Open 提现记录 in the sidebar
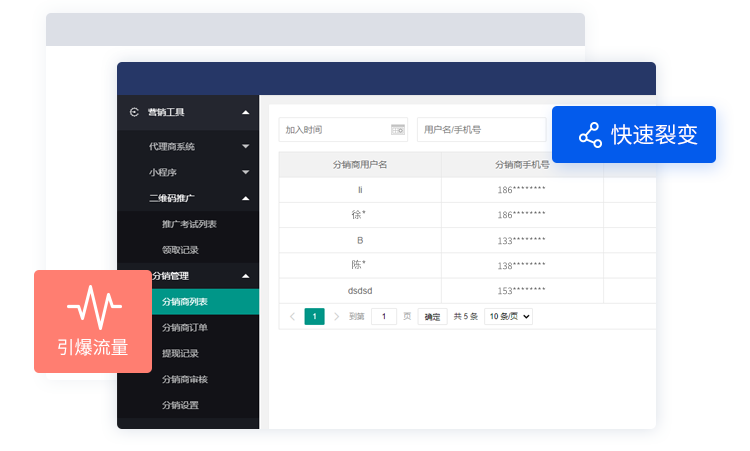 tap(180, 354)
